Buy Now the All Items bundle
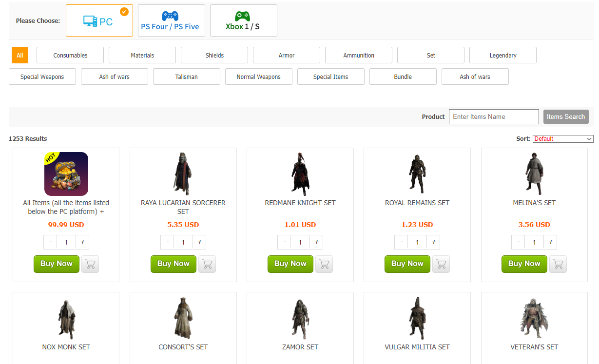This screenshot has width=599, height=364. point(57,264)
